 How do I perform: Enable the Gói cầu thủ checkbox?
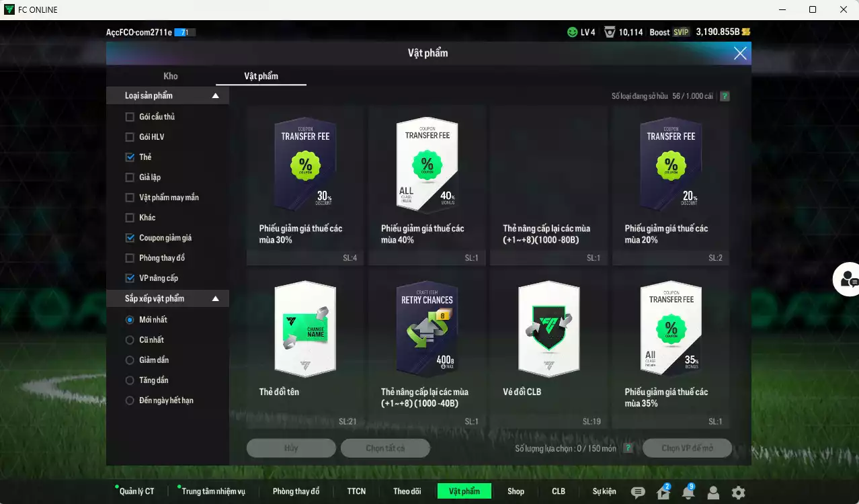click(130, 117)
